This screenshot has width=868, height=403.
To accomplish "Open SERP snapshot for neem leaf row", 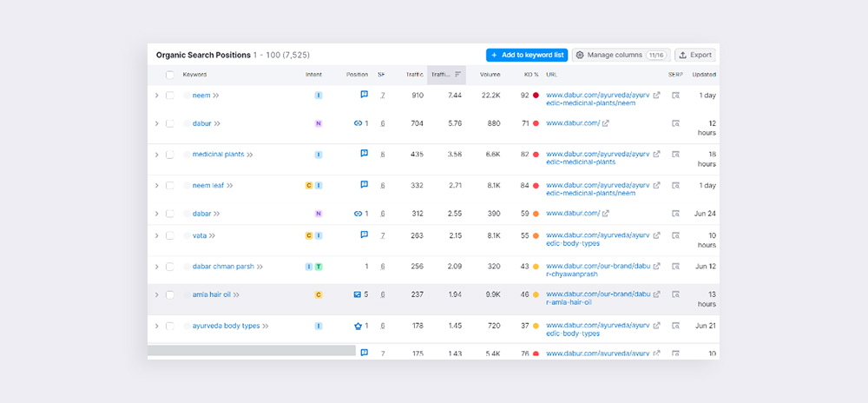I will pos(675,186).
